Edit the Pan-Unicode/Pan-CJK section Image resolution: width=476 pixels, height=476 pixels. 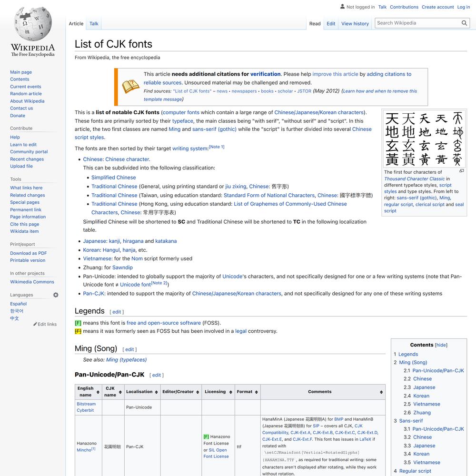156,375
